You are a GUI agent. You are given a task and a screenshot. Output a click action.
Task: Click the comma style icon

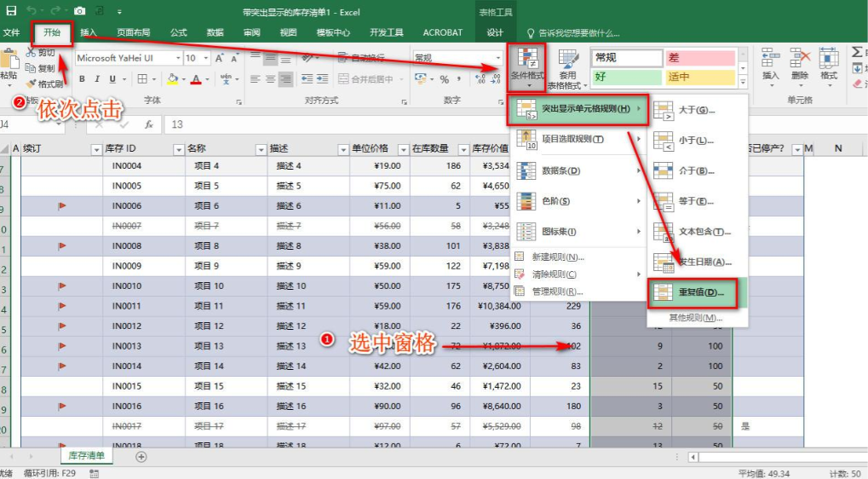(459, 79)
